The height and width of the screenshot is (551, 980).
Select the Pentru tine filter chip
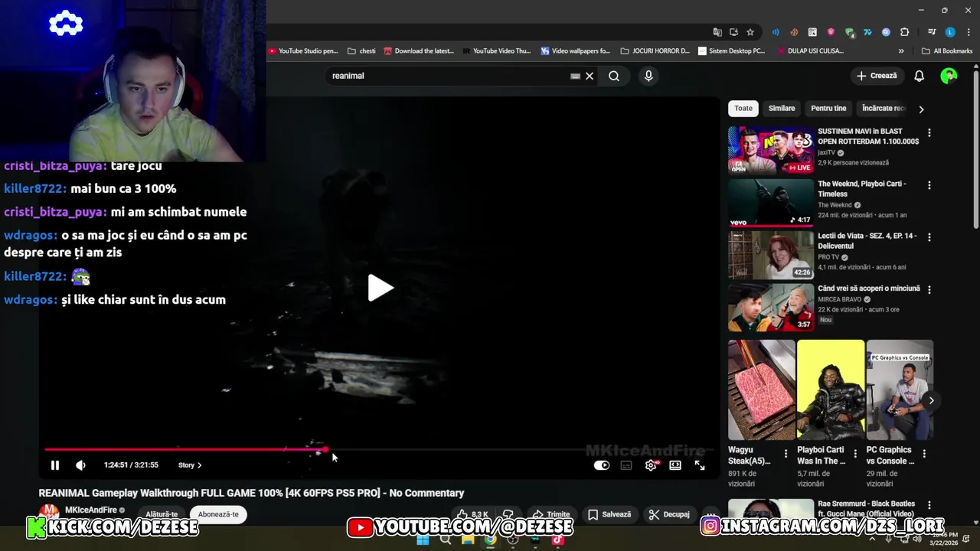(x=828, y=109)
